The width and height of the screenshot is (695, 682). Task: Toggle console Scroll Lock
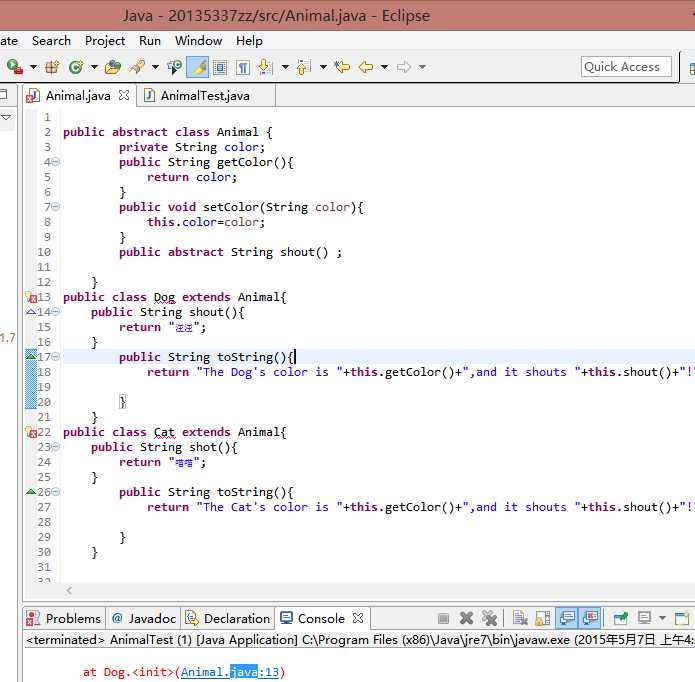543,618
